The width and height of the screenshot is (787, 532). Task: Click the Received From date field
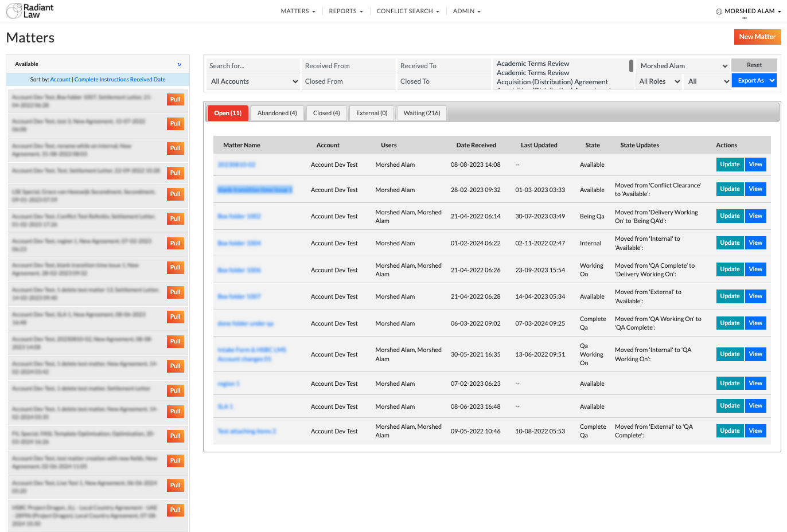click(348, 66)
